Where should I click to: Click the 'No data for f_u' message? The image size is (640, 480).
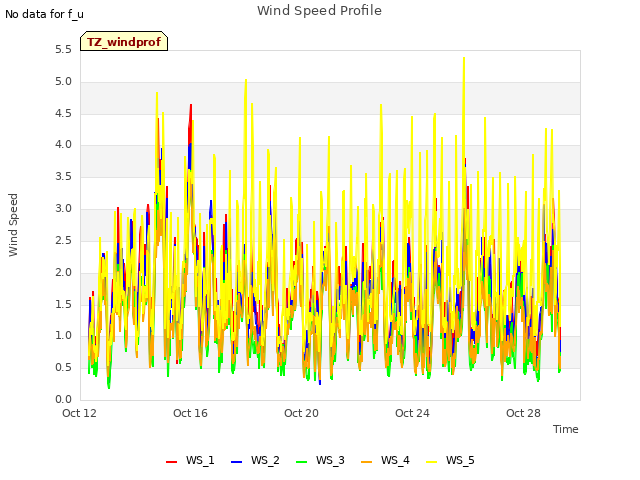point(44,14)
